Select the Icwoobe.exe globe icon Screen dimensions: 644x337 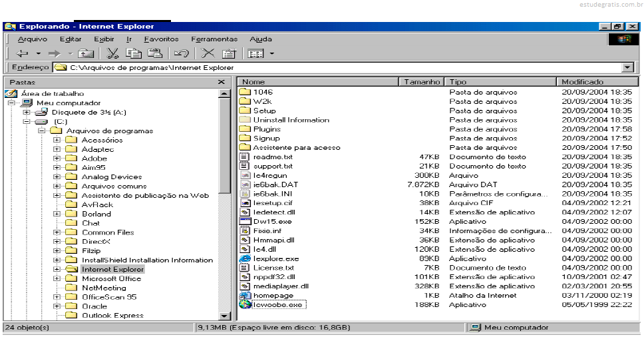[245, 304]
